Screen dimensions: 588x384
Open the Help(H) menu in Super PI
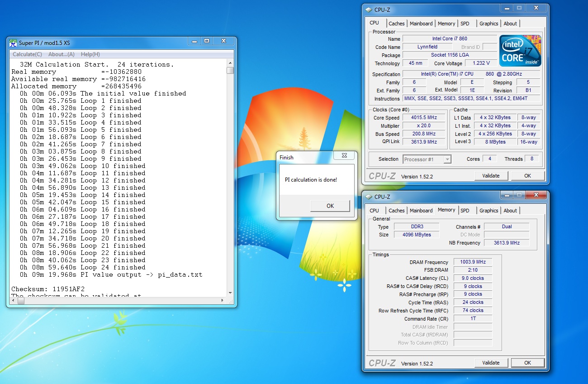coord(90,54)
